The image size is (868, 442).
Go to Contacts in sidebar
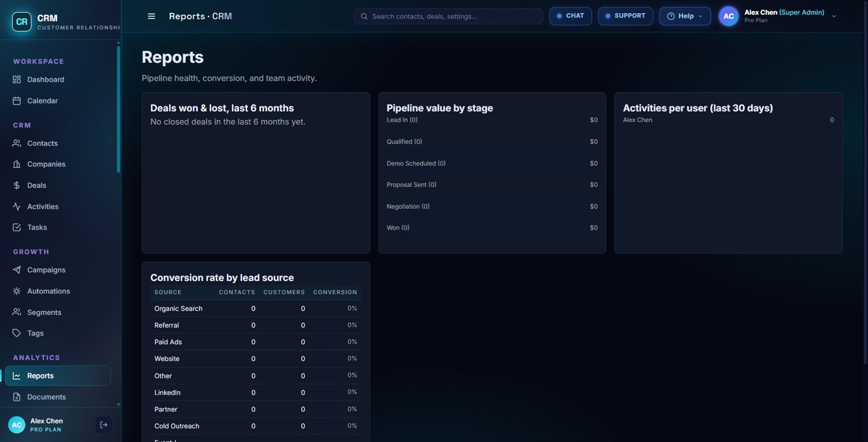tap(58, 143)
